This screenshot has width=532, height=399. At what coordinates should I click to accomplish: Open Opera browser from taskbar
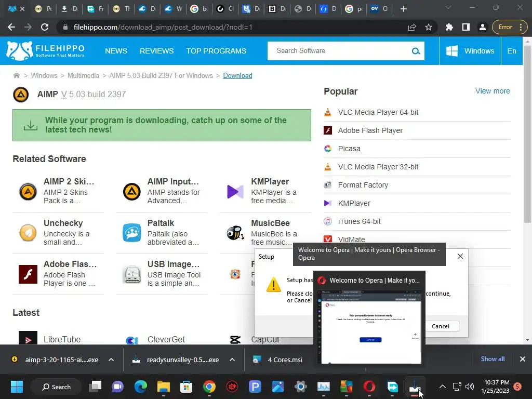(369, 387)
